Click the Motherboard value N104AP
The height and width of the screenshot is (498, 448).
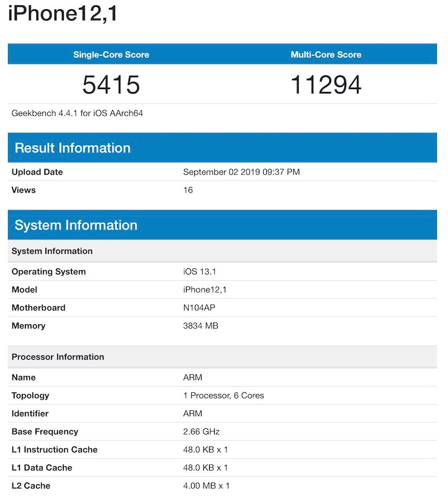tap(200, 308)
